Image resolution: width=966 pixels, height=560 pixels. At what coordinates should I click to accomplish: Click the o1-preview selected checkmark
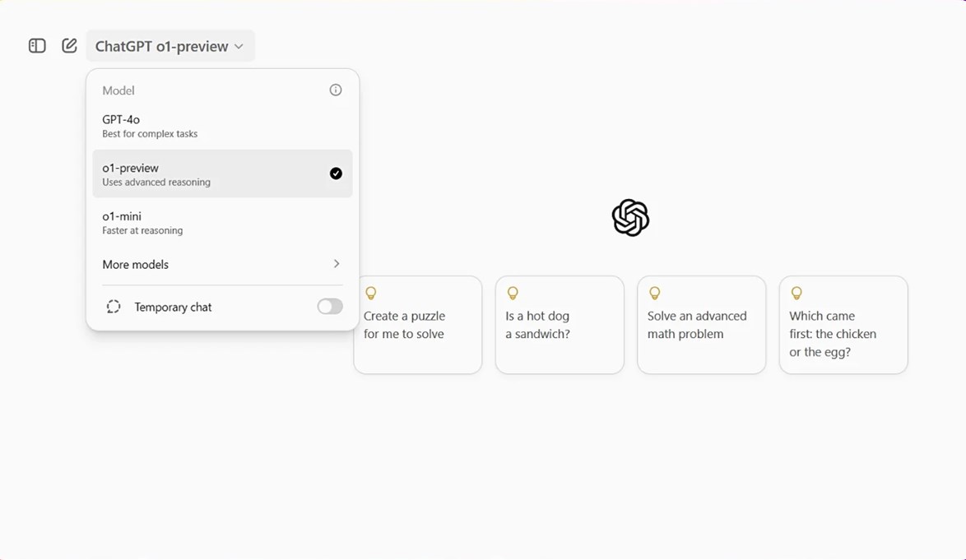tap(336, 174)
